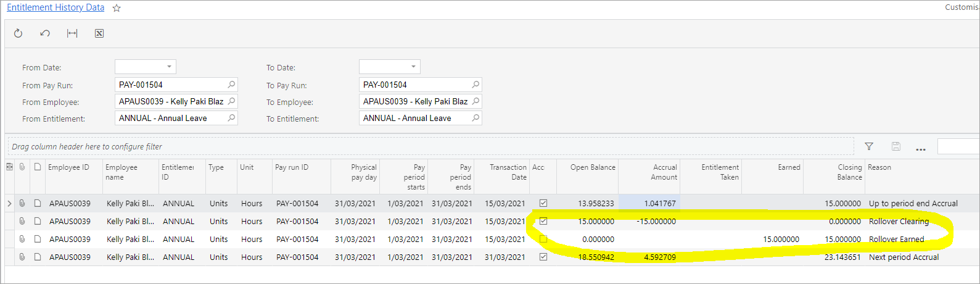Viewport: 980px width, 284px height.
Task: Select the 4.592709 accrual amount cell
Action: (x=649, y=257)
